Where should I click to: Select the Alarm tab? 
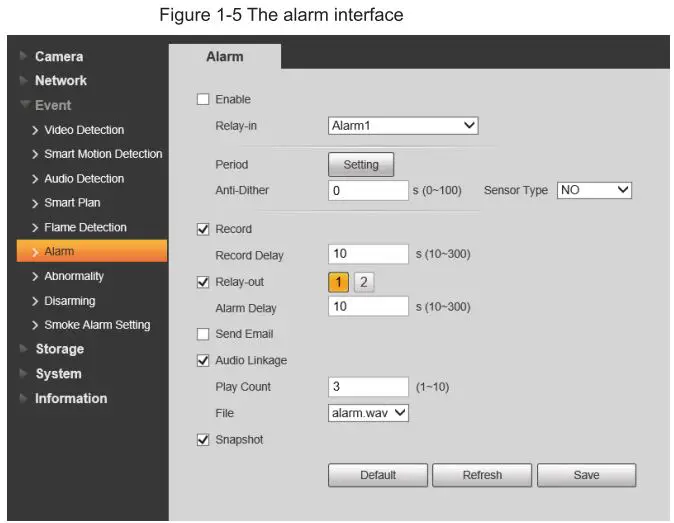tap(224, 57)
